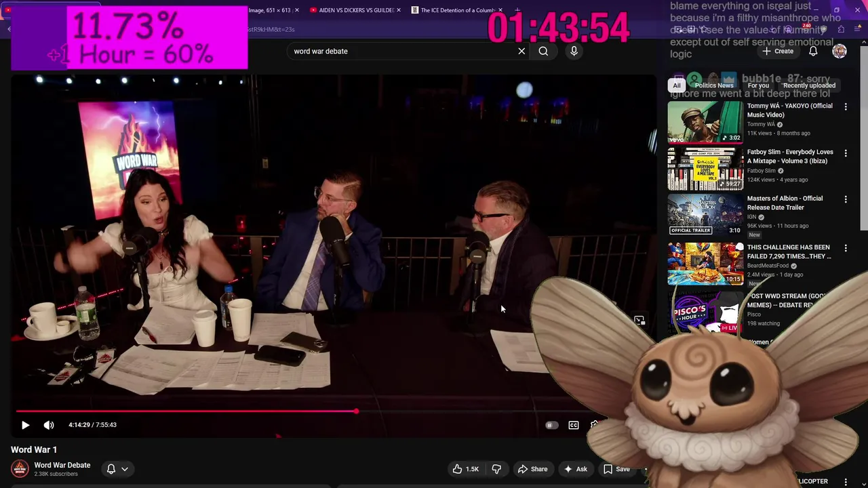Open the Word War Debate channel name
This screenshot has height=488, width=868.
(62, 465)
